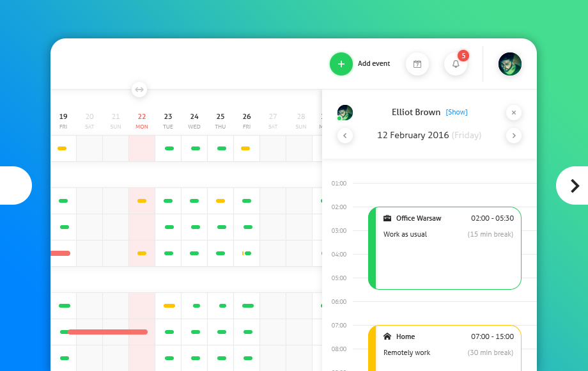Select the 28 SUN column header
The width and height of the screenshot is (588, 371).
(x=301, y=121)
